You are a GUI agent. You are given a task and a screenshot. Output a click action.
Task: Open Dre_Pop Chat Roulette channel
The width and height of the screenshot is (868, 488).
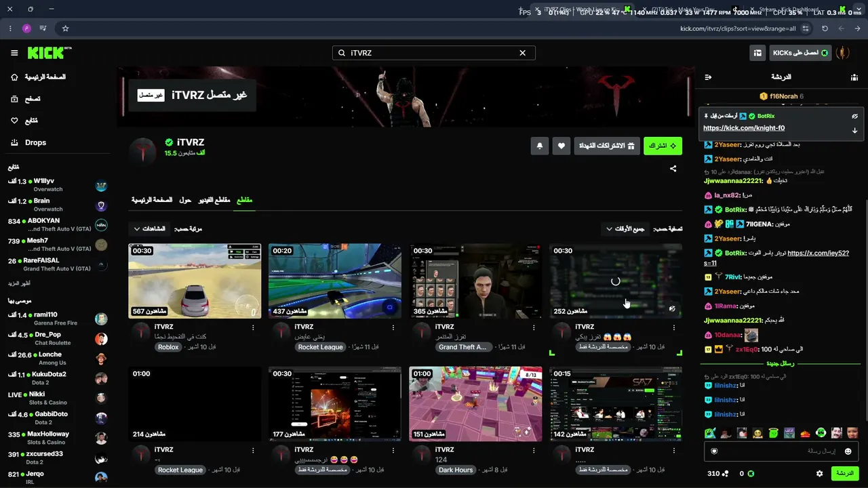(x=58, y=339)
